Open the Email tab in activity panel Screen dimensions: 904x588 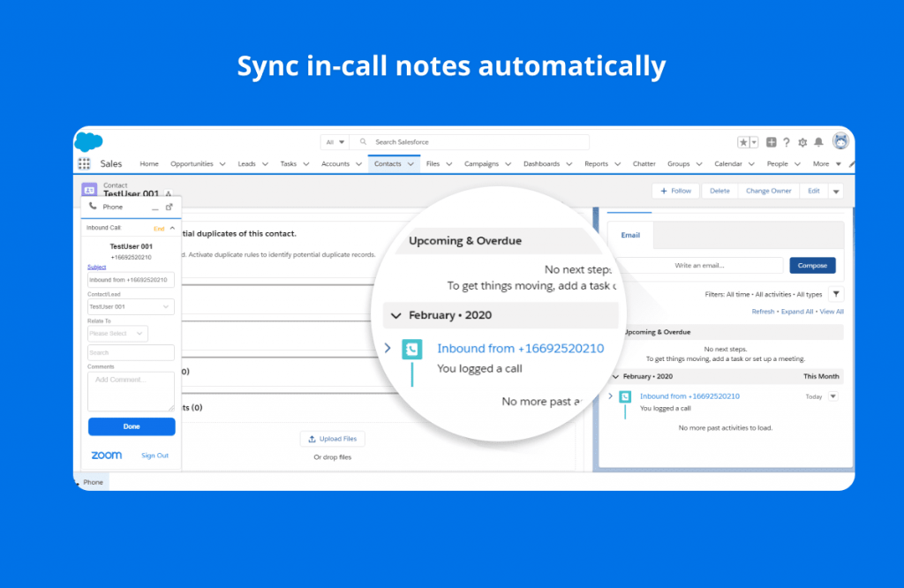click(629, 235)
